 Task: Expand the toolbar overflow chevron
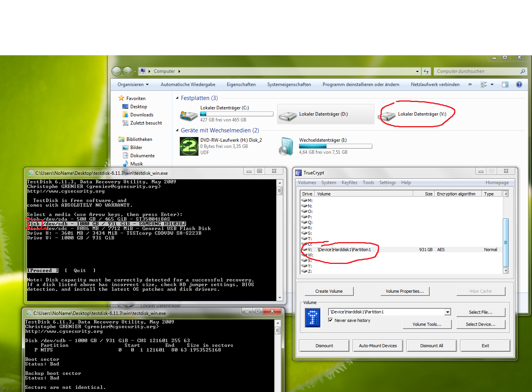tap(470, 84)
